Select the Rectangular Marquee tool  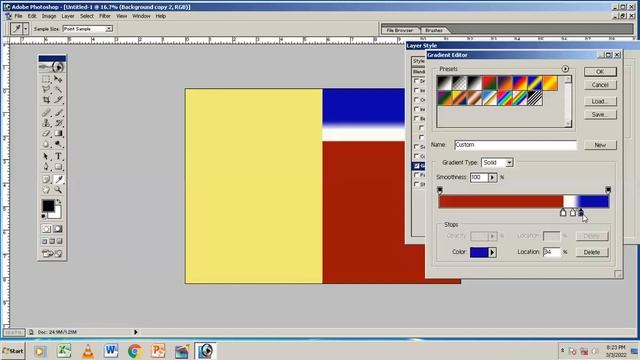point(46,79)
